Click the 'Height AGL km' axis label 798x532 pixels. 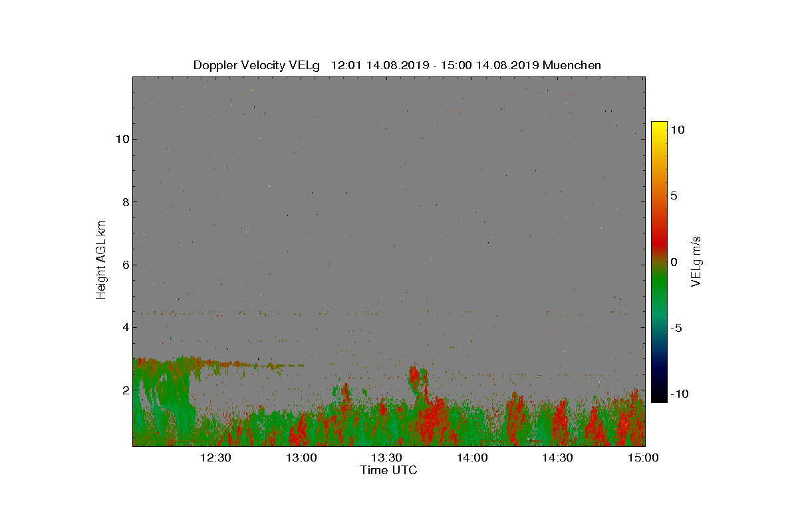coord(101,260)
